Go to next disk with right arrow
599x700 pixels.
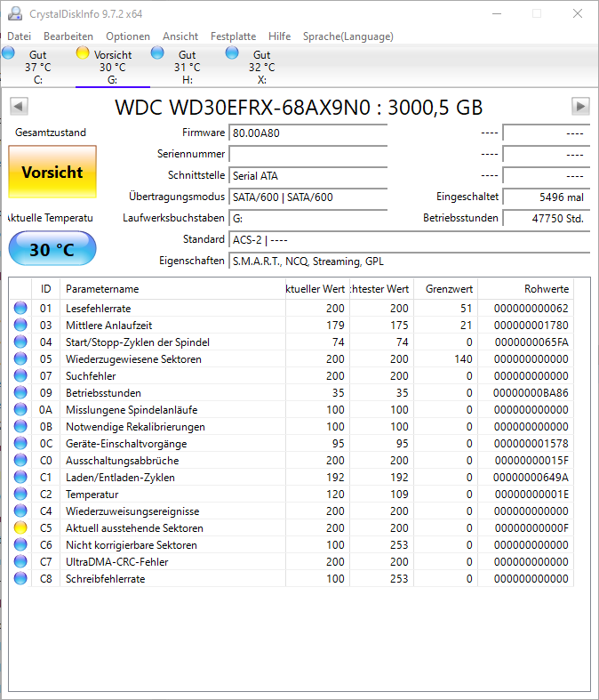(580, 106)
